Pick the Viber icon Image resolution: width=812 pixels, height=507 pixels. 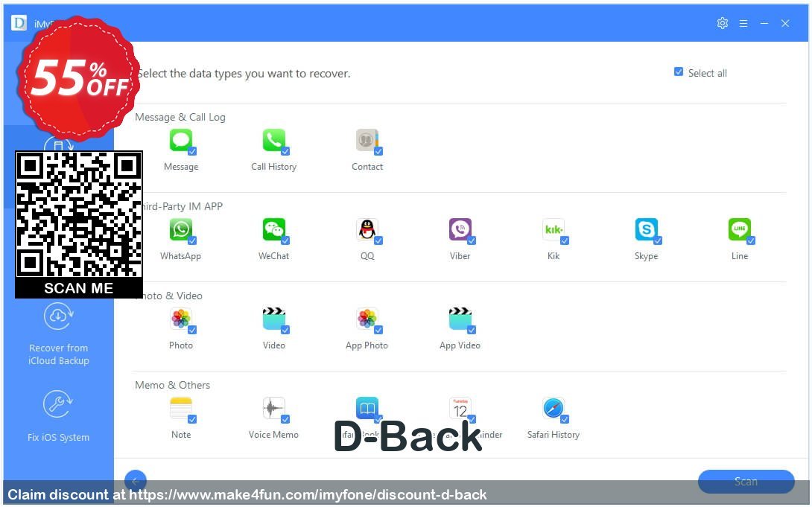(x=460, y=229)
